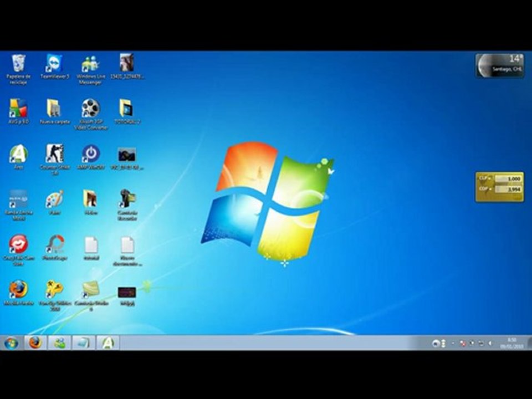The width and height of the screenshot is (532, 399).
Task: Launch the Camtasia Studio shortcut
Action: tap(91, 296)
